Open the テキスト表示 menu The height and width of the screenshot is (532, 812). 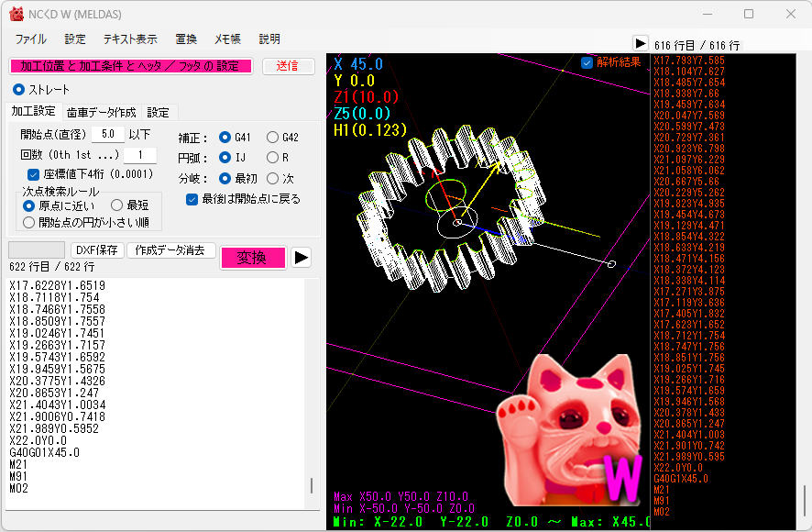130,39
